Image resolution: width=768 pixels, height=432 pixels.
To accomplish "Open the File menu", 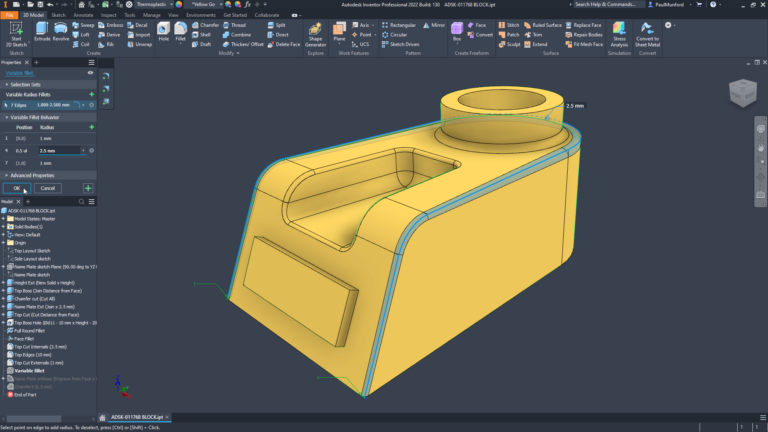I will [9, 15].
